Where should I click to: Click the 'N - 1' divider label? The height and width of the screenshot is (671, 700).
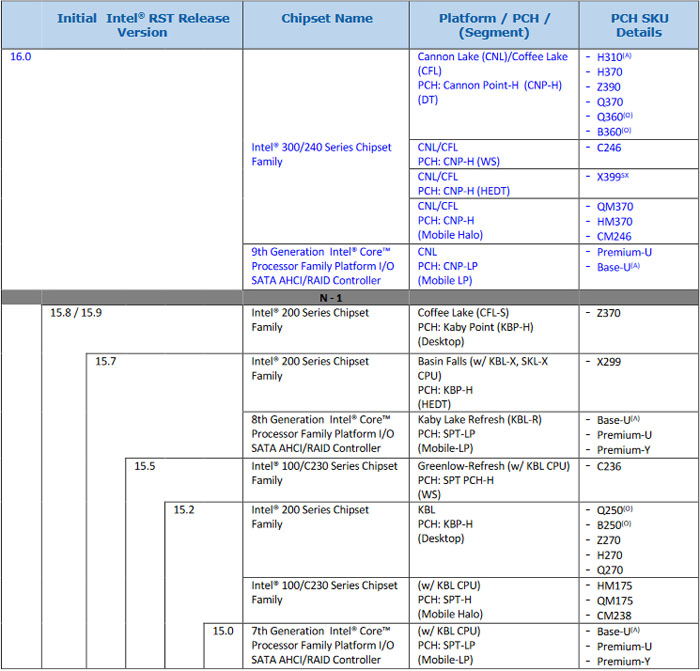331,298
